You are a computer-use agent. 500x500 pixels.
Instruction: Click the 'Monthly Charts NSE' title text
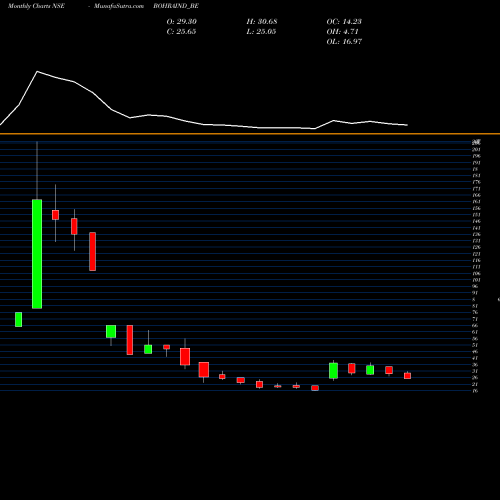pyautogui.click(x=36, y=6)
